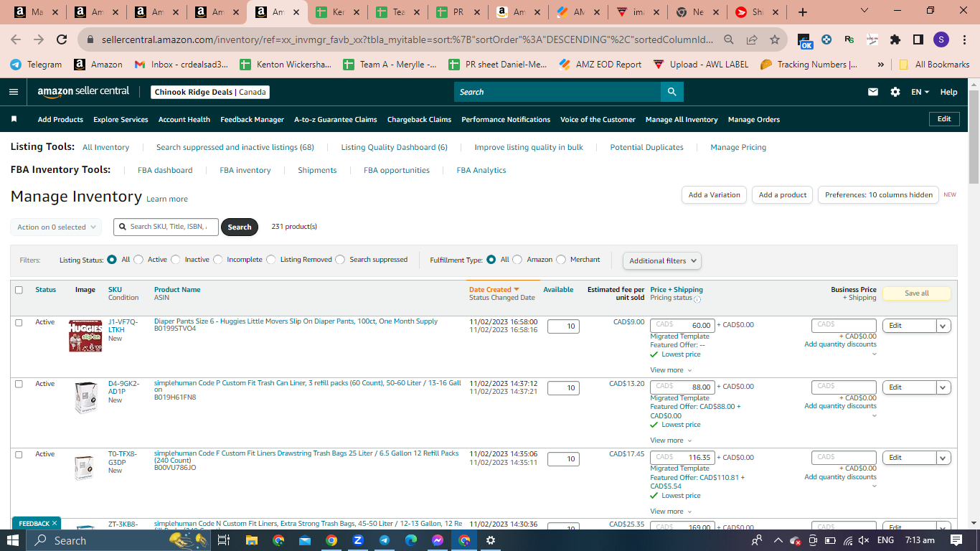Image resolution: width=980 pixels, height=551 pixels.
Task: Open the Telegram bookmark
Action: (x=36, y=65)
